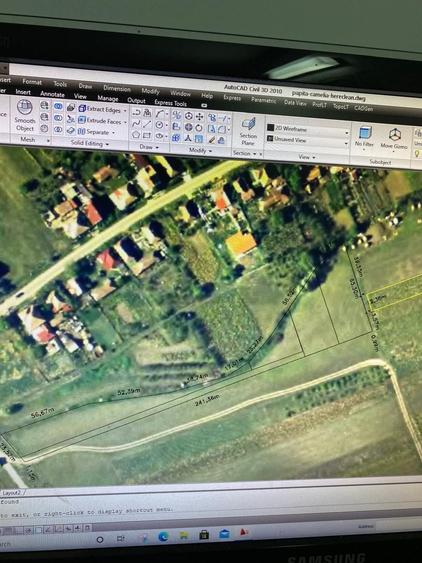Click the Array grid icon in Modify
This screenshot has width=422, height=563.
[176, 138]
